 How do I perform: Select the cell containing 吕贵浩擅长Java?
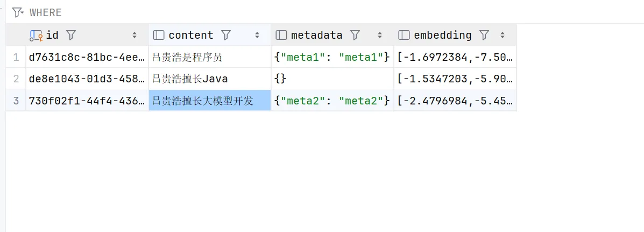(209, 79)
